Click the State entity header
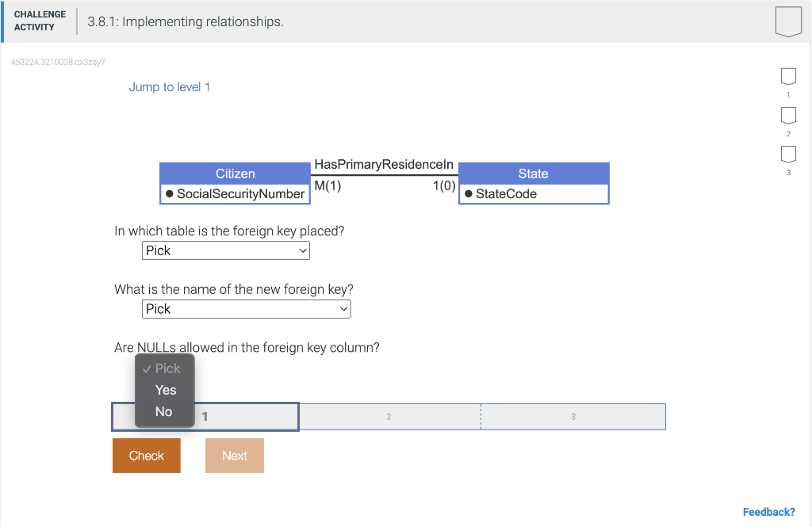 pos(534,174)
